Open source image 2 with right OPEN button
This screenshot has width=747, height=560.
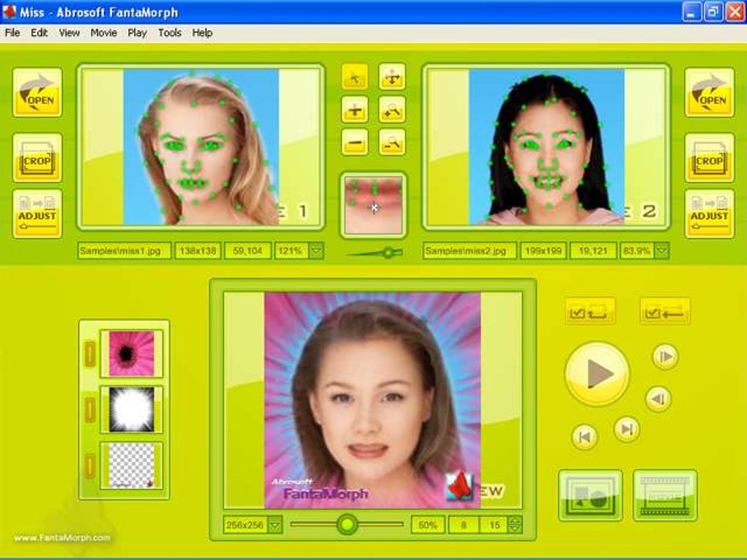[x=709, y=92]
